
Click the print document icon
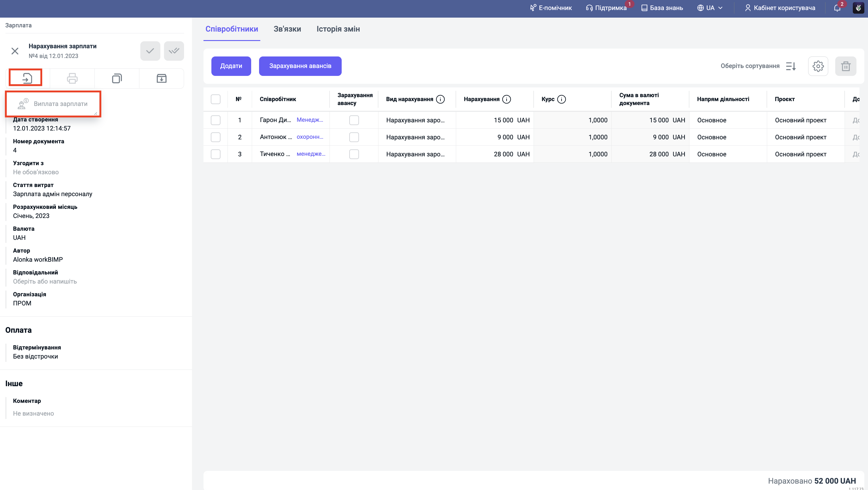(72, 78)
